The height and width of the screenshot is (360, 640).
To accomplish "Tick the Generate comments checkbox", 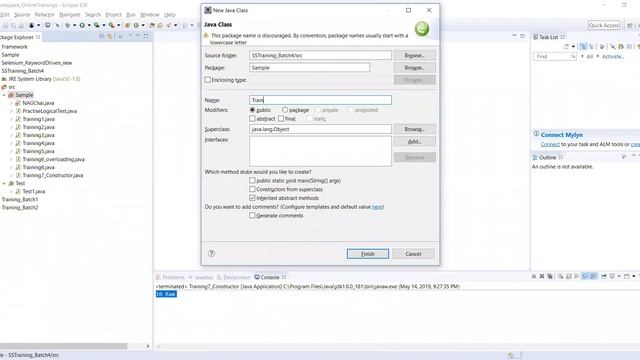I will [x=252, y=215].
